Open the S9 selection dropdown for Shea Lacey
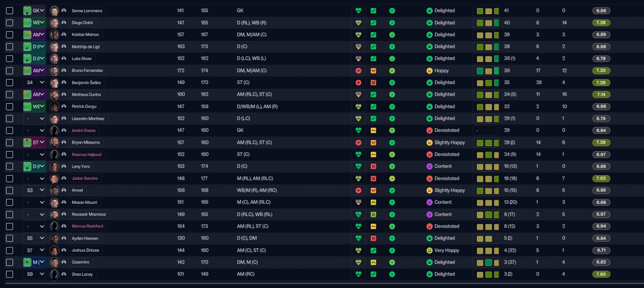Screen dimensions: 644x288 34,274
